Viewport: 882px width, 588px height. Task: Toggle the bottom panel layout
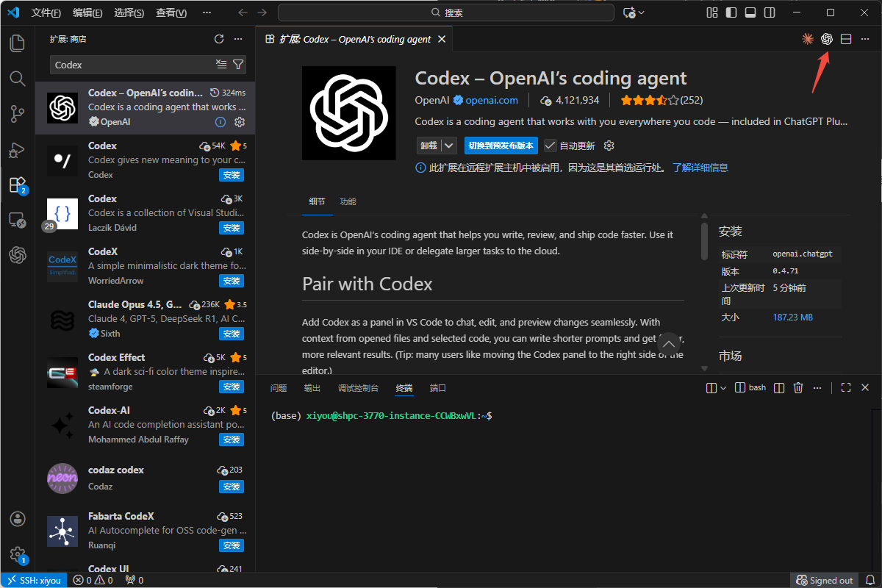(x=750, y=12)
